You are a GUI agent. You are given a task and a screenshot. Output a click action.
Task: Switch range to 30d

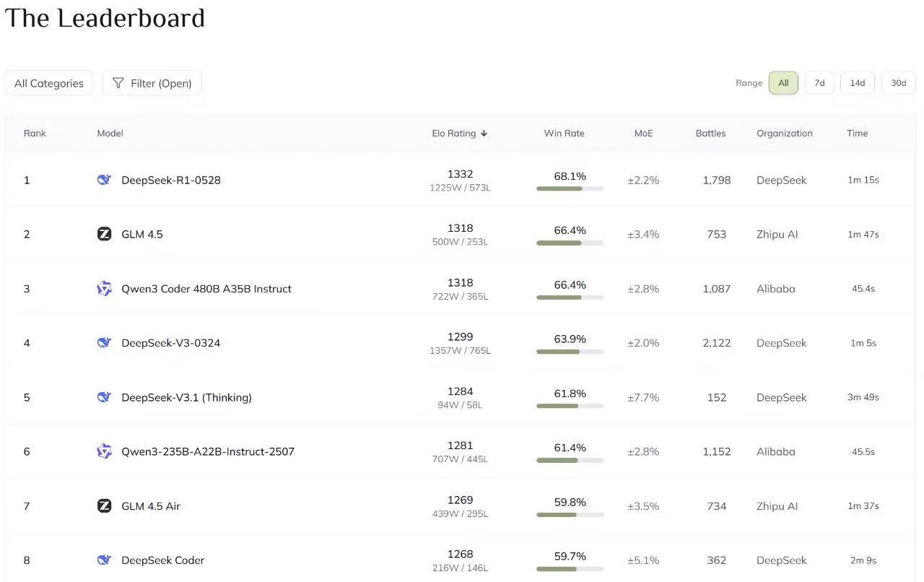pos(899,82)
